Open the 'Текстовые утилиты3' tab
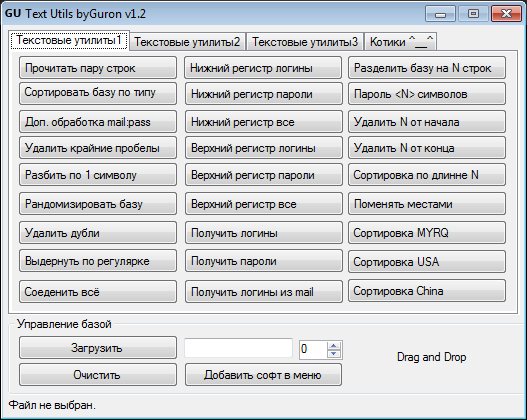 coord(305,42)
